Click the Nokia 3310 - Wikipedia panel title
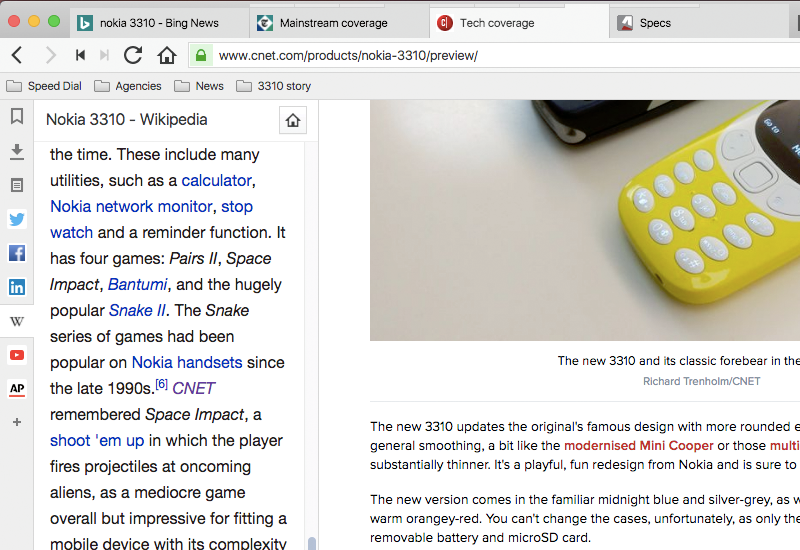The width and height of the screenshot is (800, 550). (127, 120)
